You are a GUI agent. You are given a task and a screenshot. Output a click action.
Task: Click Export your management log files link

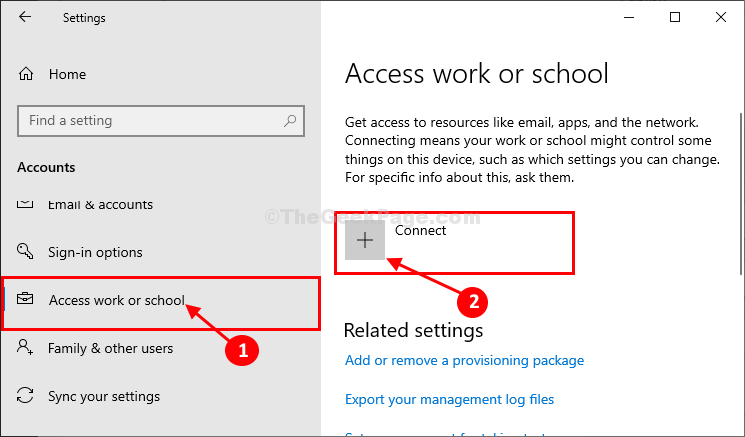click(x=449, y=399)
